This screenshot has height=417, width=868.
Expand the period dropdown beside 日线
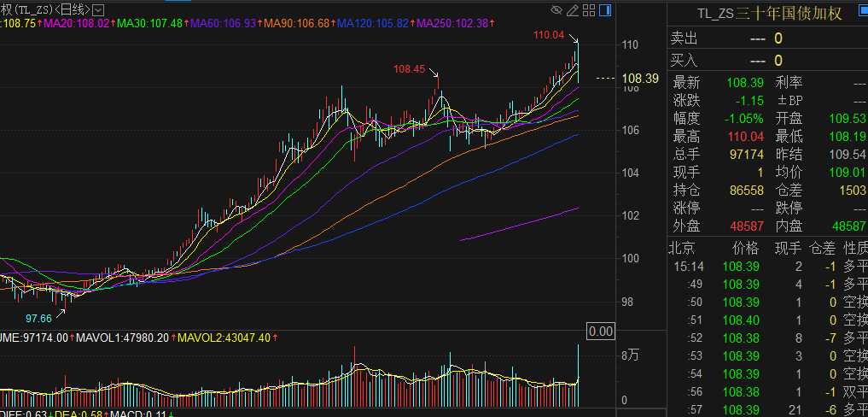pyautogui.click(x=98, y=9)
